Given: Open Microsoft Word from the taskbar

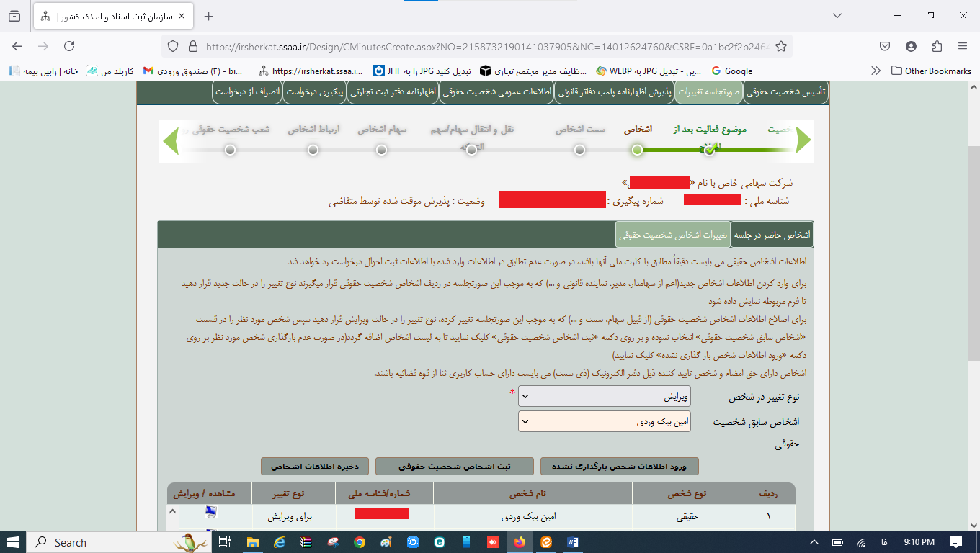Looking at the screenshot, I should point(574,542).
